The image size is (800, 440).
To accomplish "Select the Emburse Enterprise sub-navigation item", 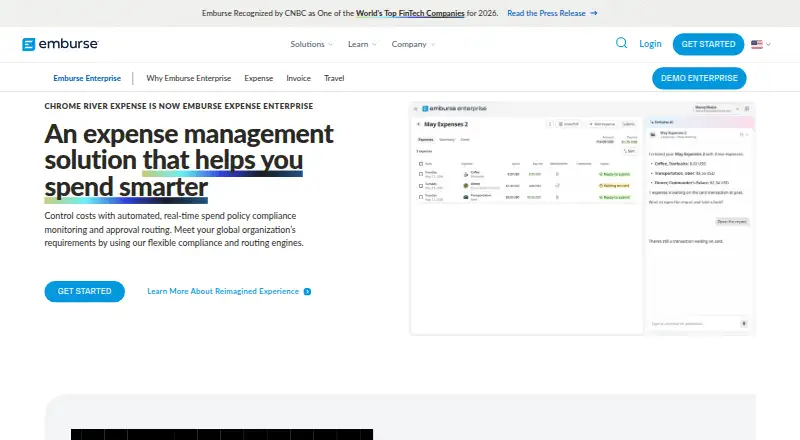I will coord(87,78).
